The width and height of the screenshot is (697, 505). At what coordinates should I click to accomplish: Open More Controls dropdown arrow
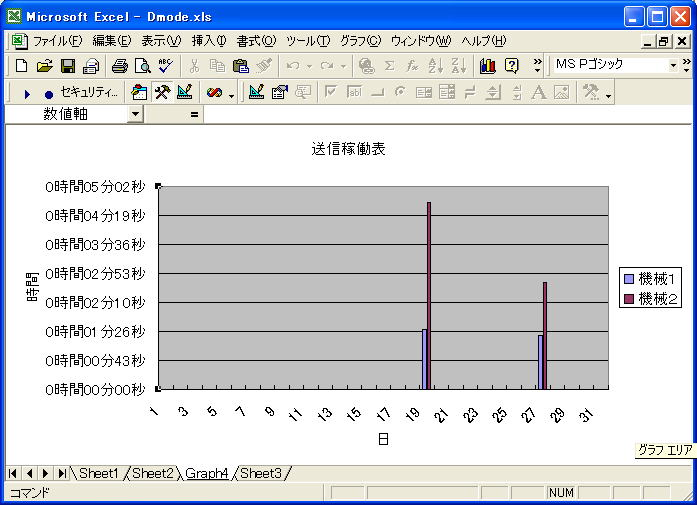[608, 95]
